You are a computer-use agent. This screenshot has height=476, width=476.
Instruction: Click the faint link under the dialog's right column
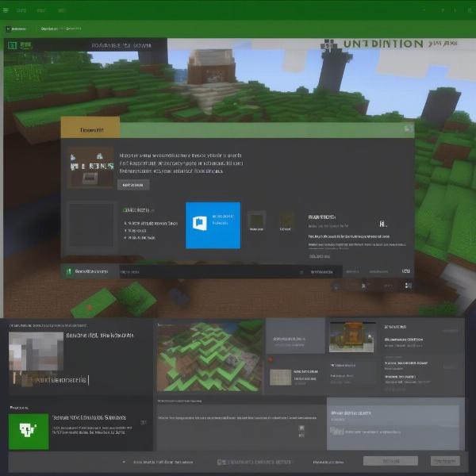(320, 256)
